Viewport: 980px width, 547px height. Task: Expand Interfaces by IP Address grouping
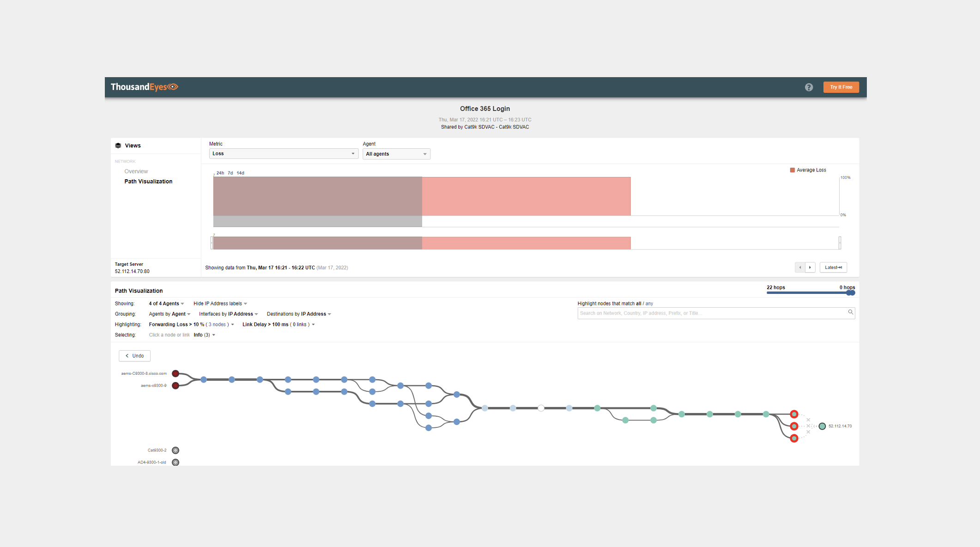click(x=228, y=314)
